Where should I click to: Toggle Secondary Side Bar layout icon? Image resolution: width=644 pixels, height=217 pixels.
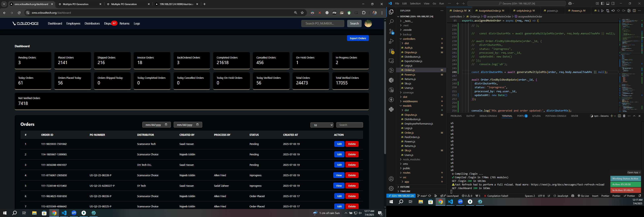pos(613,3)
